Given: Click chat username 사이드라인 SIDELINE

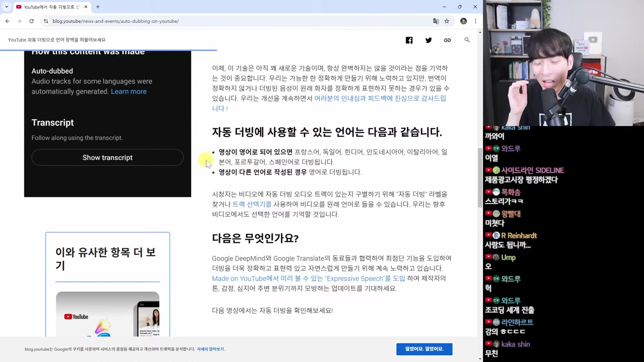Looking at the screenshot, I should click(x=532, y=170).
